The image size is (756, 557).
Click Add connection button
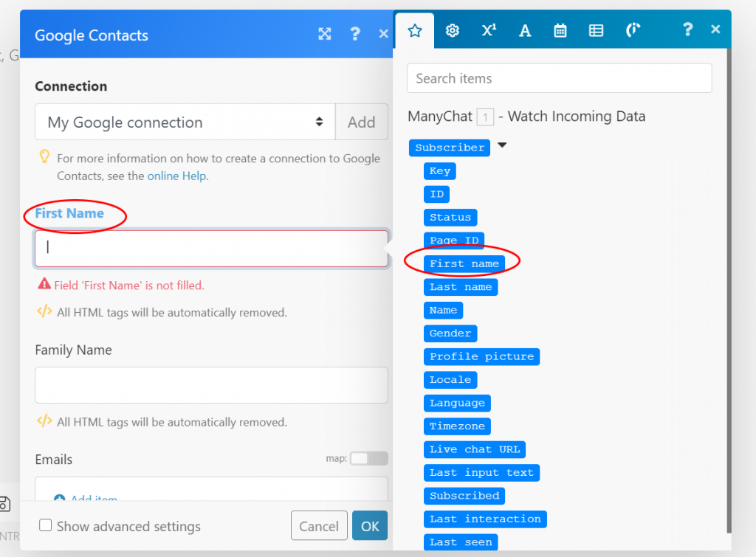tap(361, 122)
